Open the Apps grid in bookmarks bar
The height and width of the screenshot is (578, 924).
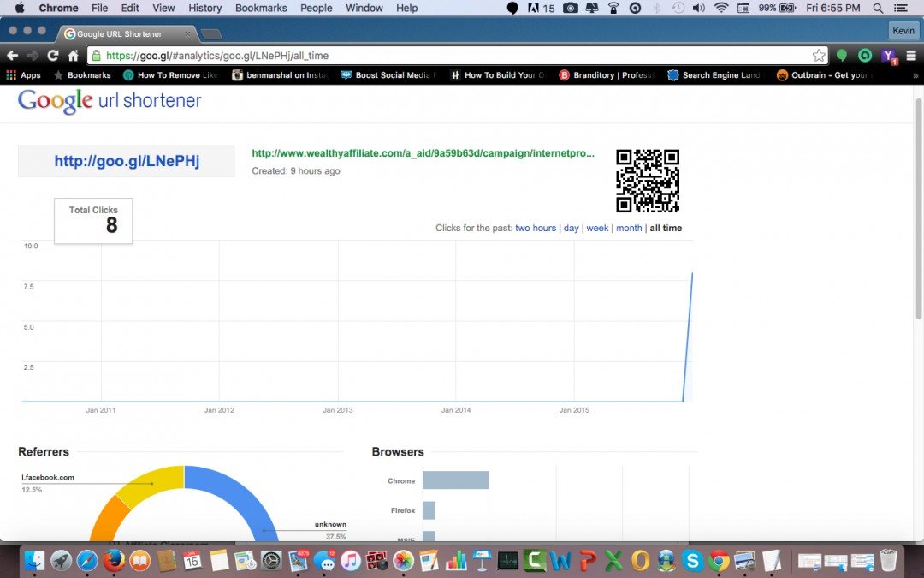(x=23, y=74)
